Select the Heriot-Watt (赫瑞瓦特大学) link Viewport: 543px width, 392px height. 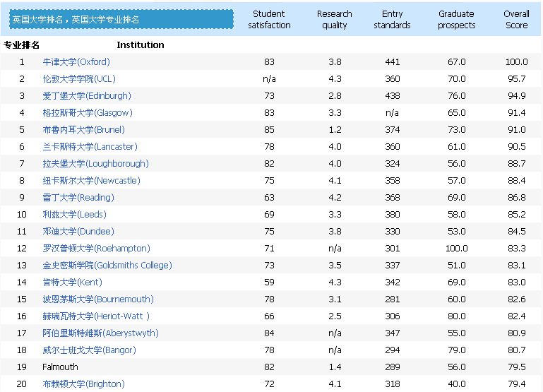pos(96,316)
